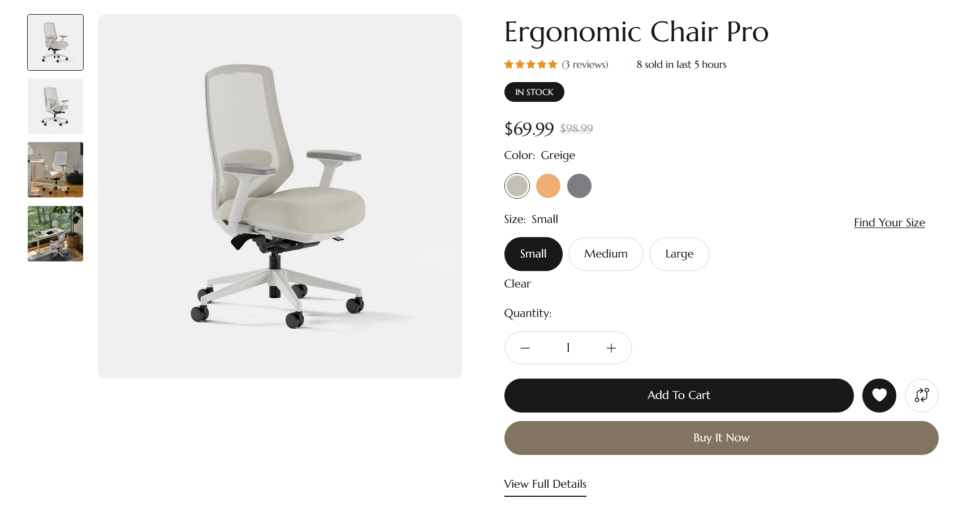Increase quantity with plus icon
980x524 pixels.
coord(611,348)
